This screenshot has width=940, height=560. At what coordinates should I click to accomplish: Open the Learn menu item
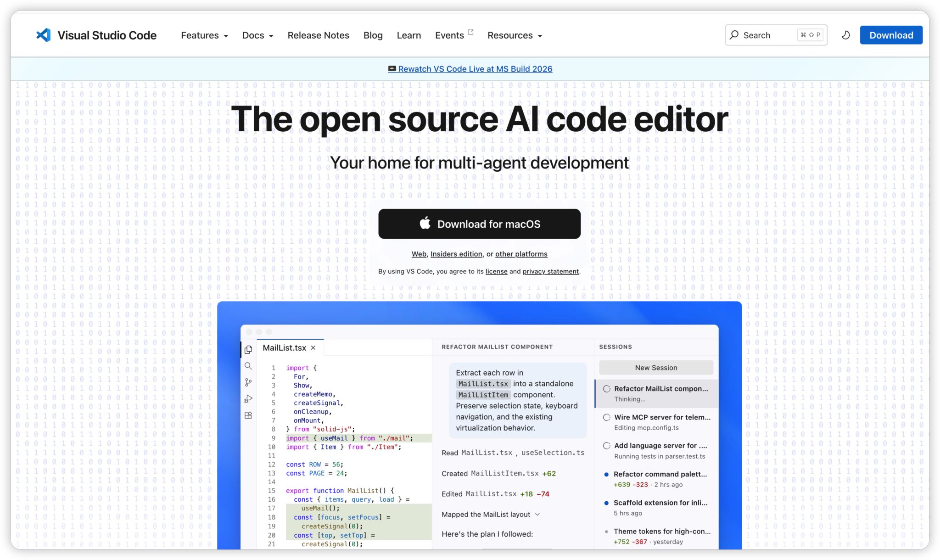click(409, 35)
